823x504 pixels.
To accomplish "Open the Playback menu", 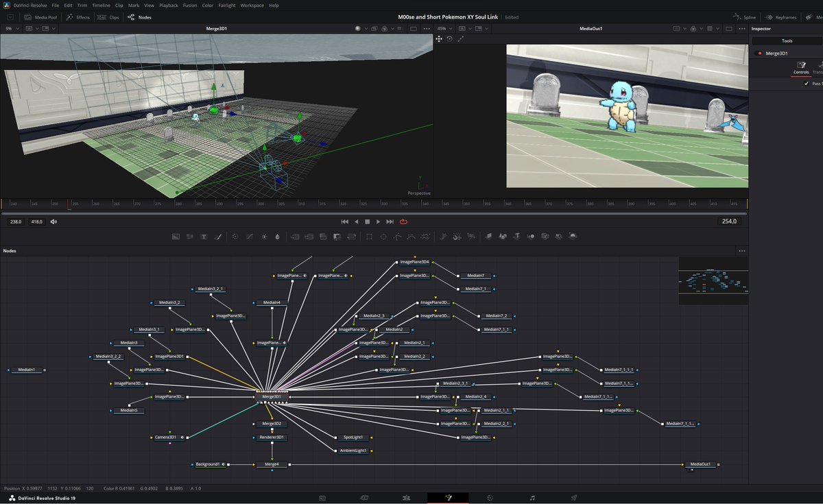I will (x=169, y=5).
